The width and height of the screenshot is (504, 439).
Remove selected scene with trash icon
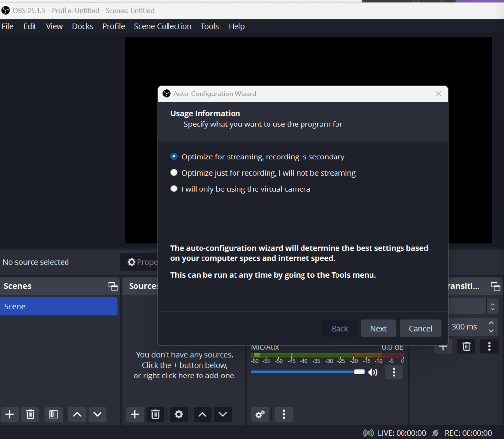30,414
